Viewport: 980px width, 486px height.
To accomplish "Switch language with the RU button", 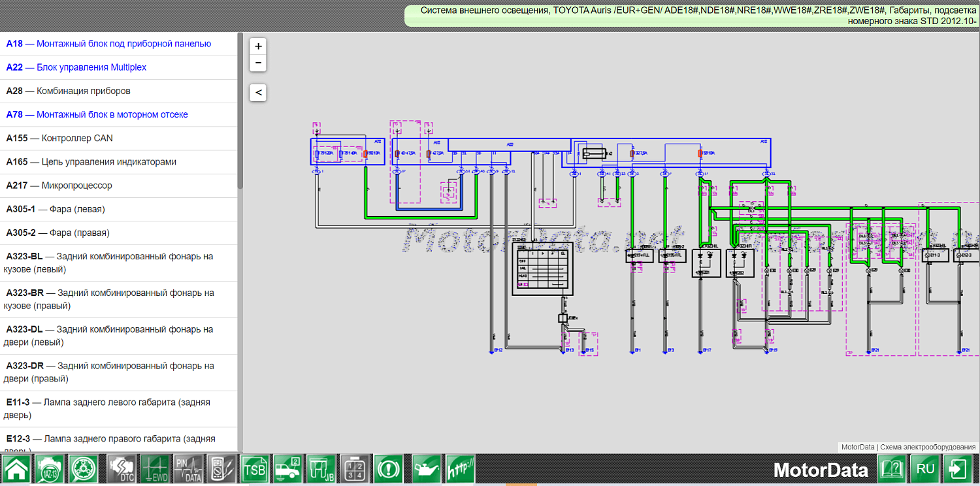I will click(925, 470).
